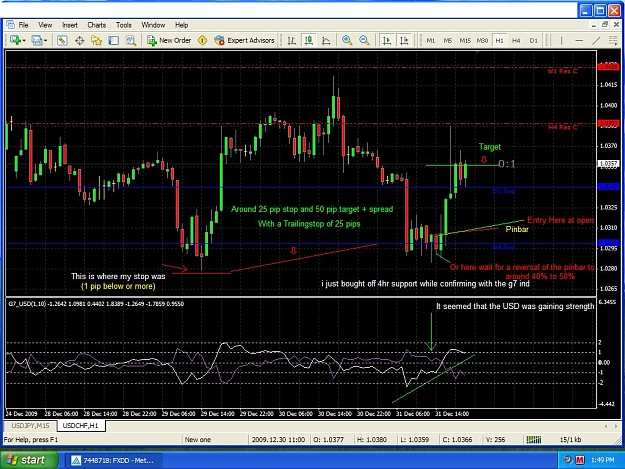Expand the Profiles dropdown arrow

[x=45, y=41]
